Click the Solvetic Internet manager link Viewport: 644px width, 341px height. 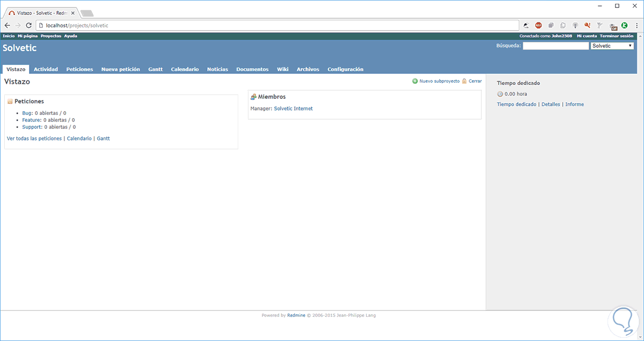click(293, 108)
